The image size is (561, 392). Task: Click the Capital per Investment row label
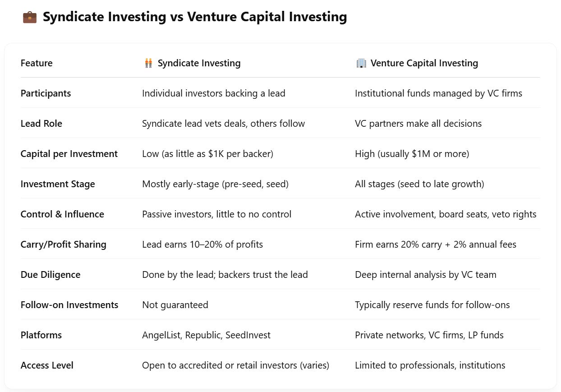[69, 154]
